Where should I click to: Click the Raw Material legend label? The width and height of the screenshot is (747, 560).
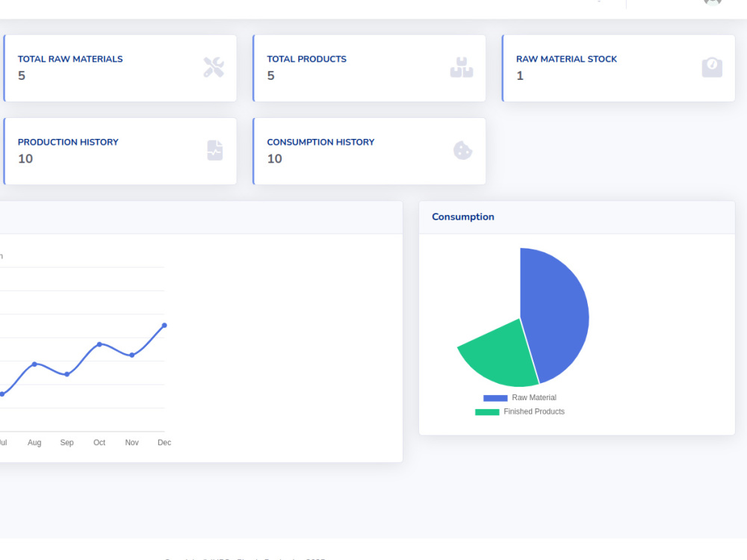(534, 398)
